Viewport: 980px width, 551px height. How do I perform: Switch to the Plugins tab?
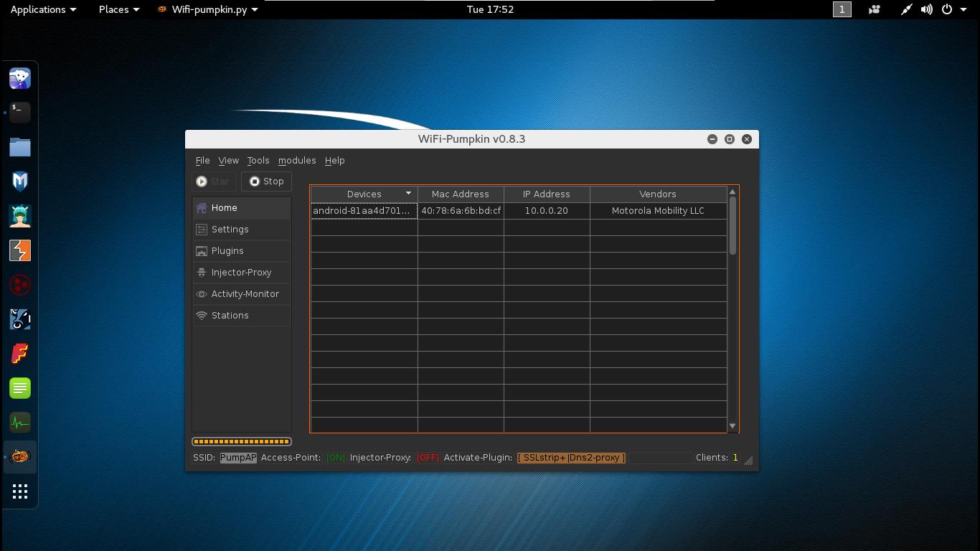point(242,251)
